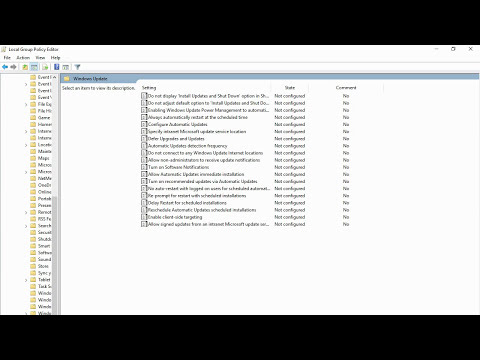Viewport: 480px width, 360px height.
Task: Toggle the Show/Hide Console Tree button
Action: pos(34,67)
